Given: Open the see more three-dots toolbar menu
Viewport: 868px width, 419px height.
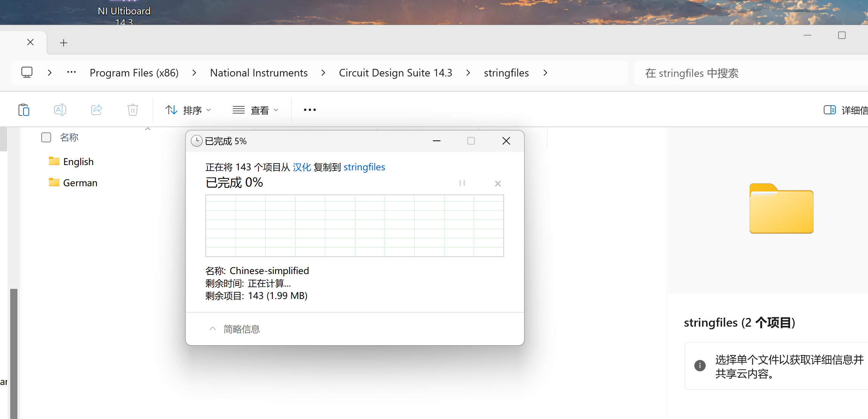Looking at the screenshot, I should pos(310,110).
